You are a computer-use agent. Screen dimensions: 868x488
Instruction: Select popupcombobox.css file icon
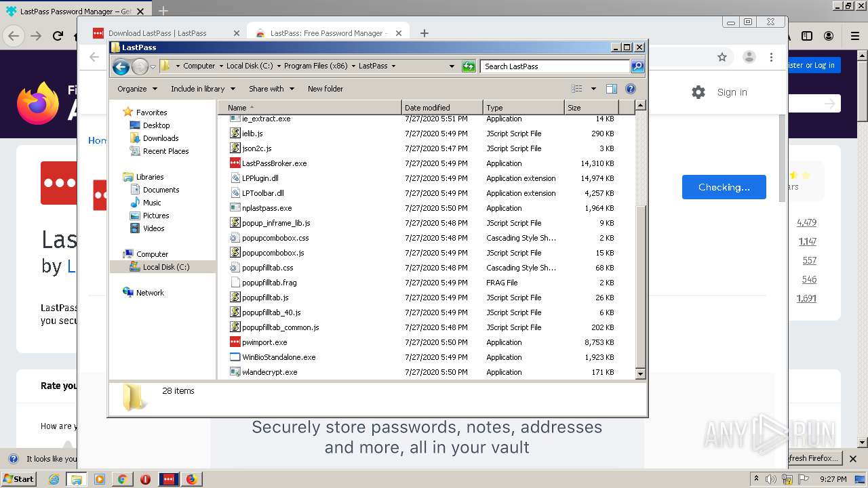pos(235,238)
